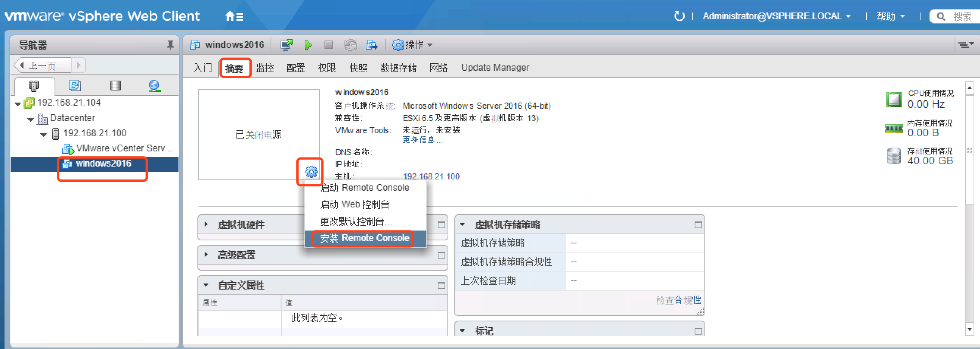The image size is (980, 349).
Task: Collapse the 192.168.21.100 host node
Action: 44,135
